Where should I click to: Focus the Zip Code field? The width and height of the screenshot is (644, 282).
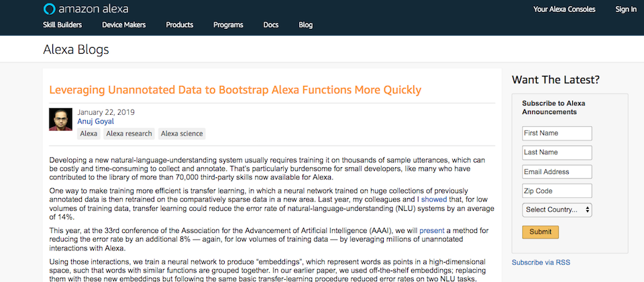(557, 191)
